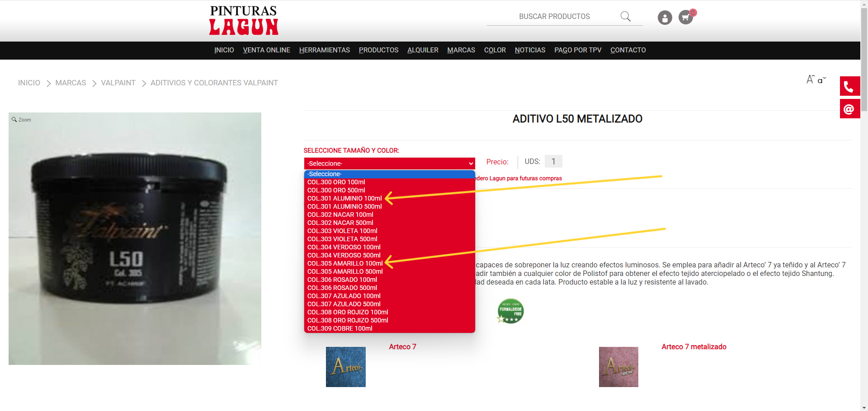Open the PRODUCTOS menu item
868x411 pixels.
pyautogui.click(x=378, y=50)
